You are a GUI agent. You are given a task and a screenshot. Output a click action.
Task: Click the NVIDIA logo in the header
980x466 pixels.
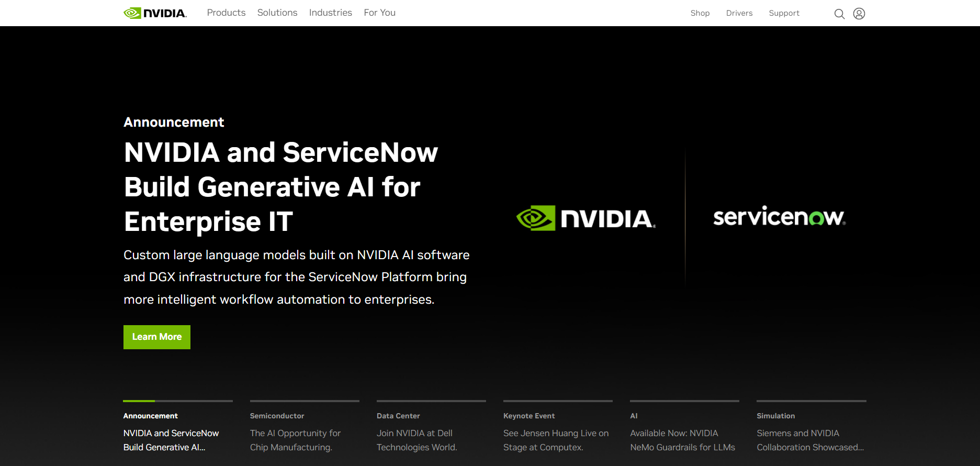155,13
